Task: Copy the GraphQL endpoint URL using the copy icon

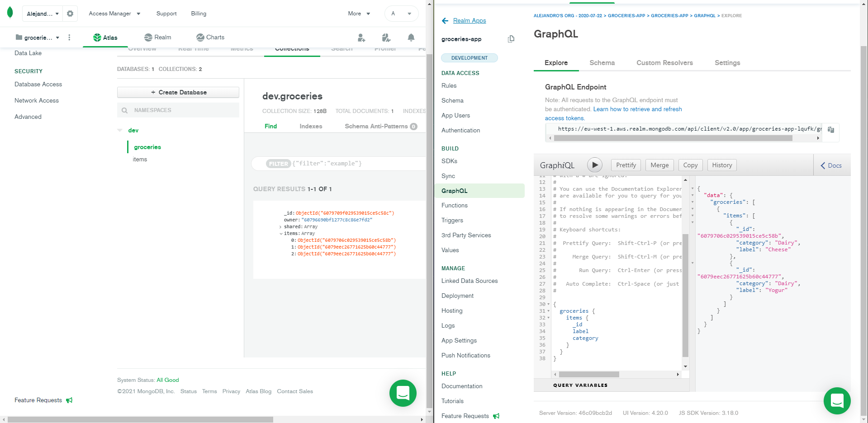Action: click(830, 130)
